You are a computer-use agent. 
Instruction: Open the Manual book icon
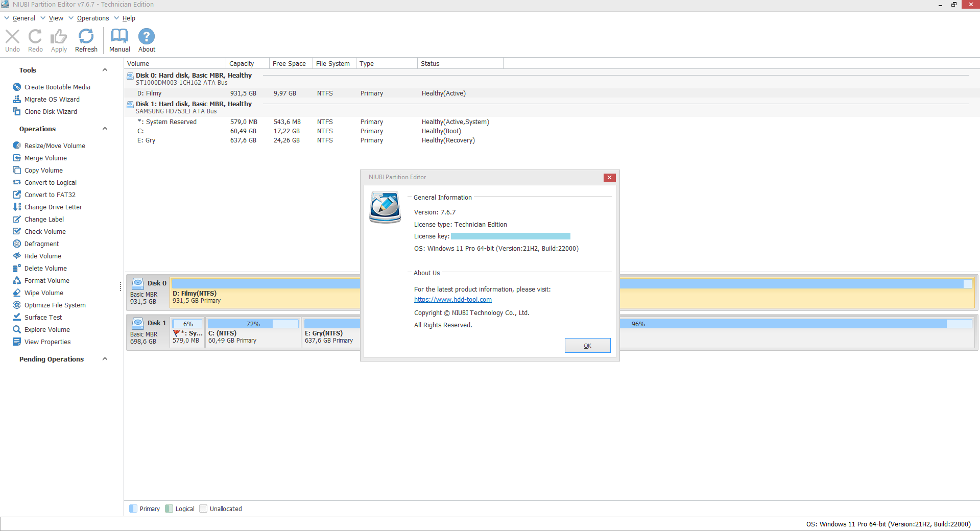click(119, 36)
